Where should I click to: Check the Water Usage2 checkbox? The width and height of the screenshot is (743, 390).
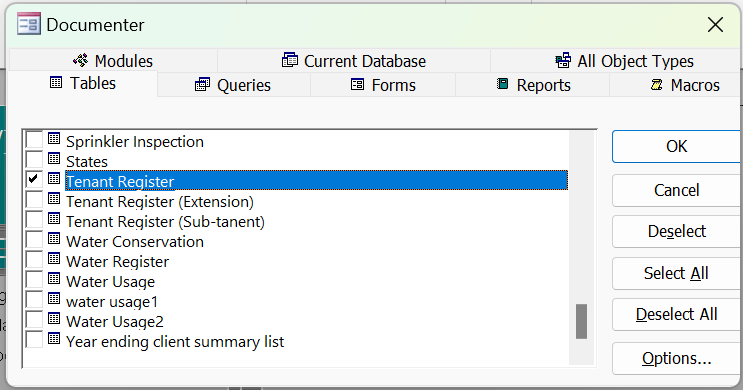point(34,320)
